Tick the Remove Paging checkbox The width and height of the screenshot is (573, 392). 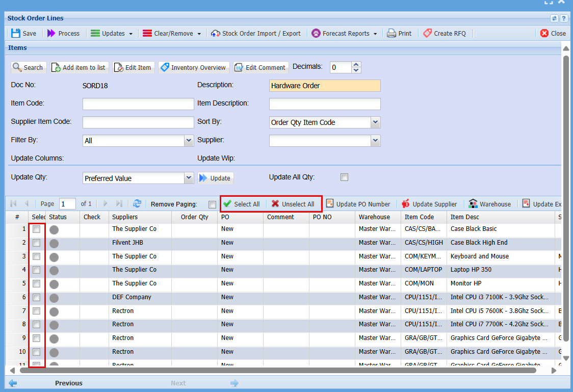[212, 204]
